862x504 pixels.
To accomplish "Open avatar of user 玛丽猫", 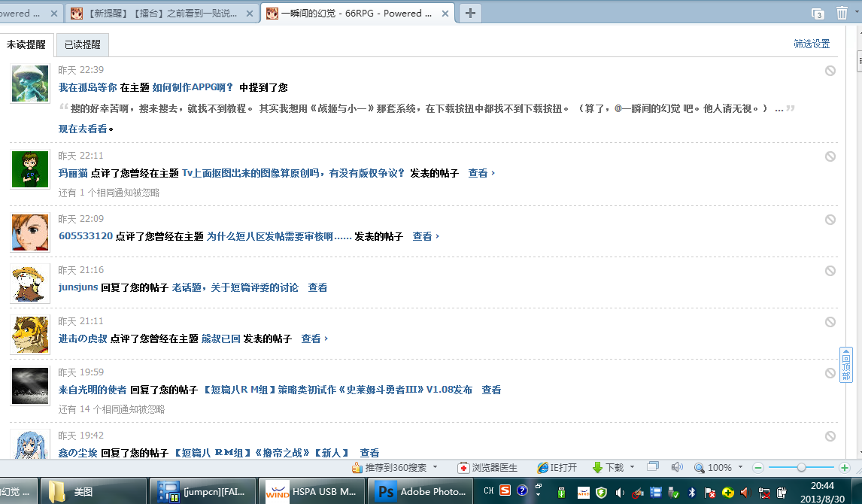I will tap(30, 169).
